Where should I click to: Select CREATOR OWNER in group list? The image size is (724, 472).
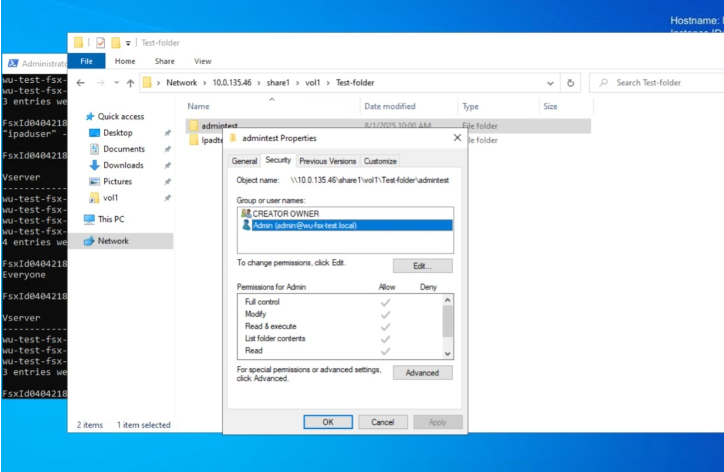pos(284,214)
